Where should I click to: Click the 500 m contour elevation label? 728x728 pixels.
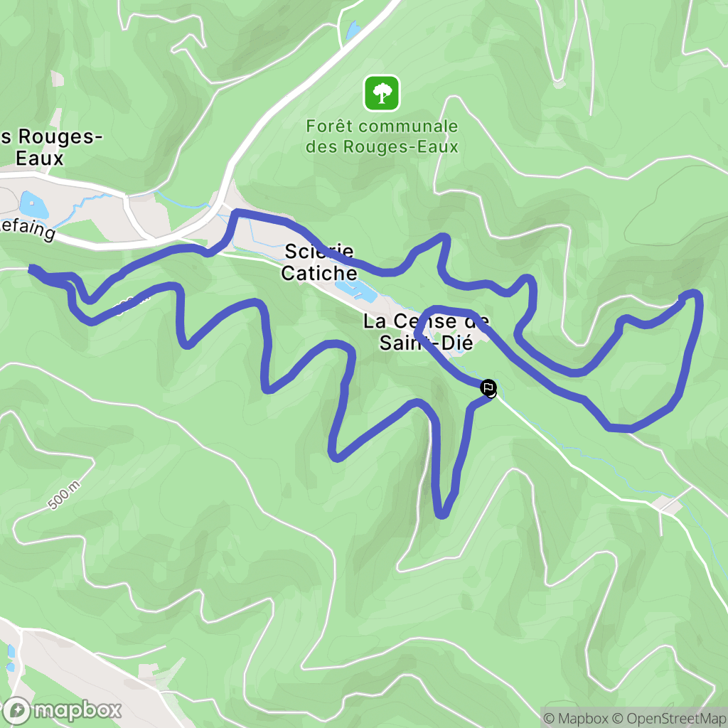(65, 496)
